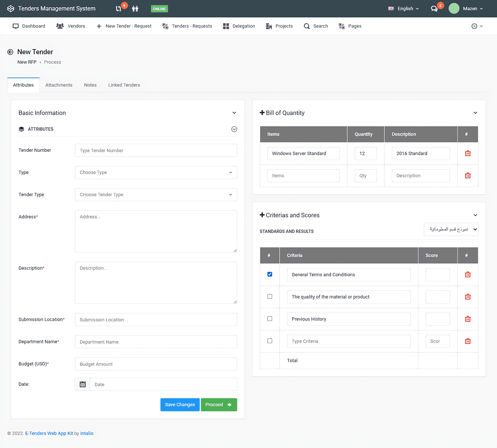497x448 pixels.
Task: Click the green Proceed button
Action: click(219, 404)
